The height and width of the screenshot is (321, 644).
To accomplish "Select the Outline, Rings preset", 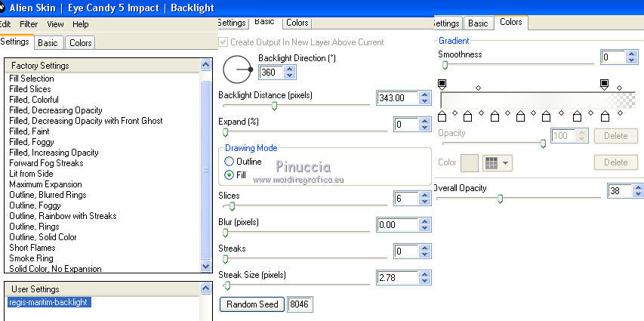I will 34,227.
